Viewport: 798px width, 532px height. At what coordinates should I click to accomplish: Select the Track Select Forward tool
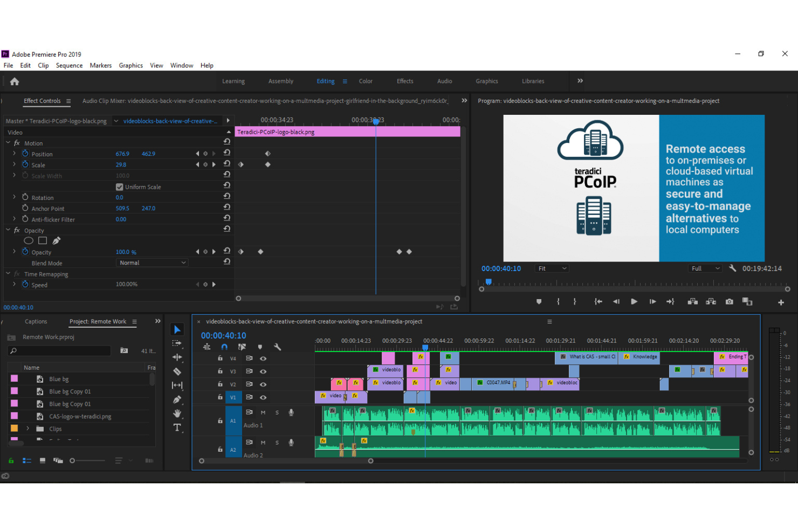coord(177,343)
